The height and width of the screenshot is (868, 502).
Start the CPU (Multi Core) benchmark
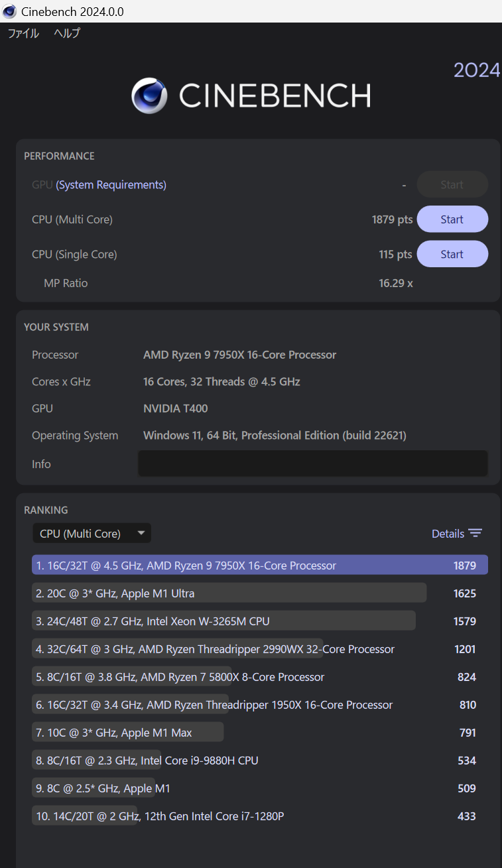coord(452,219)
